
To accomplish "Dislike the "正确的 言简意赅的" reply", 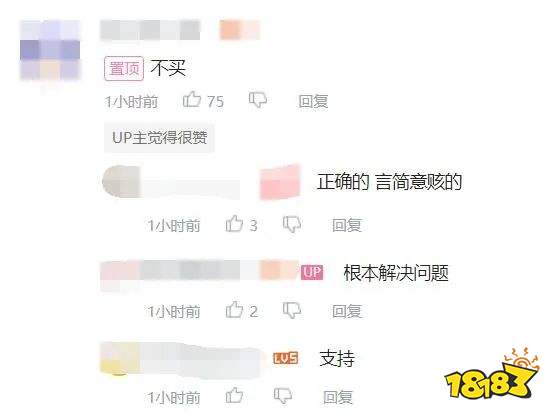I will [x=292, y=224].
